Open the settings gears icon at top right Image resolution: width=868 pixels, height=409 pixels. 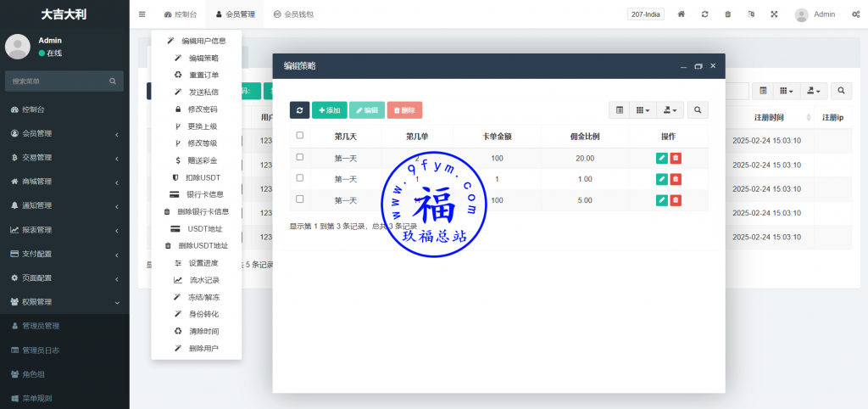point(855,14)
